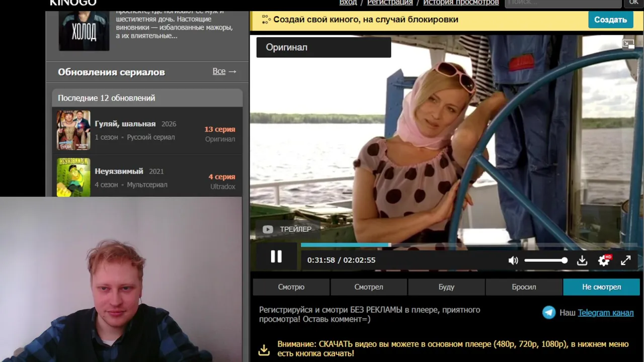Screen dimensions: 644x362
Task: Click the Холод movie poster thumbnail
Action: pyautogui.click(x=84, y=30)
